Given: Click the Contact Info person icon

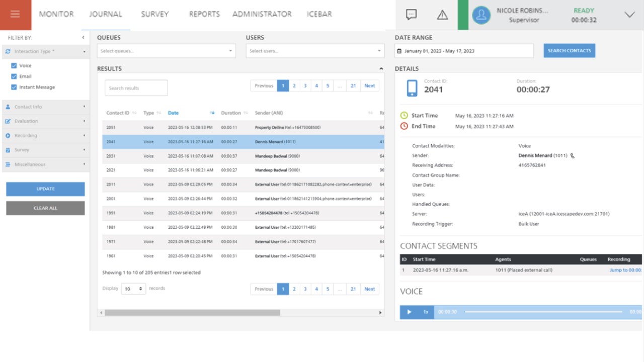Looking at the screenshot, I should (9, 107).
